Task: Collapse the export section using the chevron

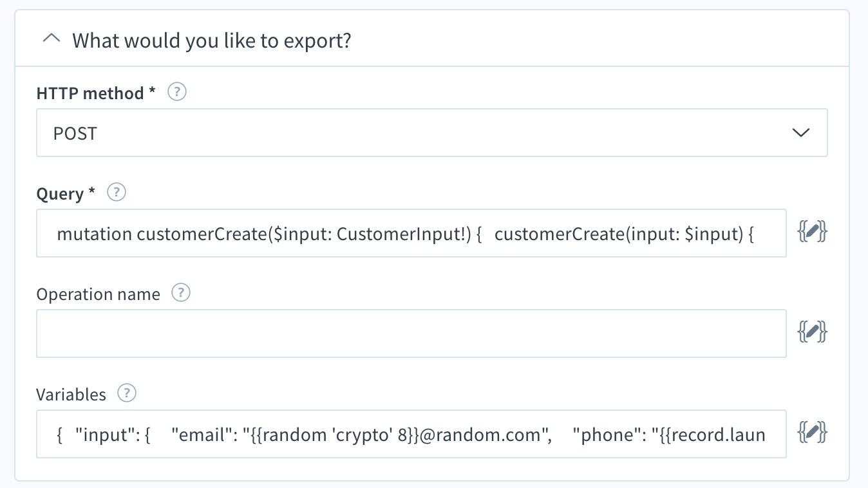Action: pos(52,40)
